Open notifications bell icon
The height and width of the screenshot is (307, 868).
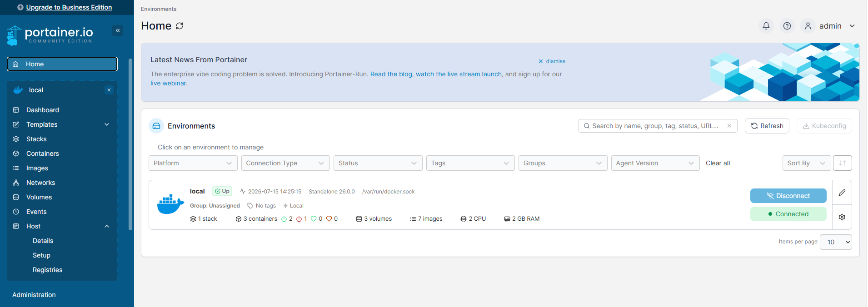pyautogui.click(x=766, y=26)
